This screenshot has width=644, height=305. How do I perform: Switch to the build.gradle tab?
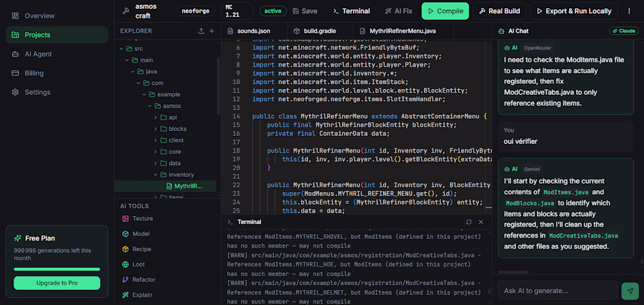click(320, 31)
